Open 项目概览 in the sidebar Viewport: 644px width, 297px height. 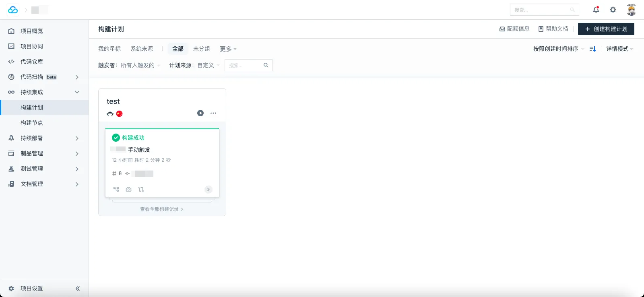(x=44, y=31)
